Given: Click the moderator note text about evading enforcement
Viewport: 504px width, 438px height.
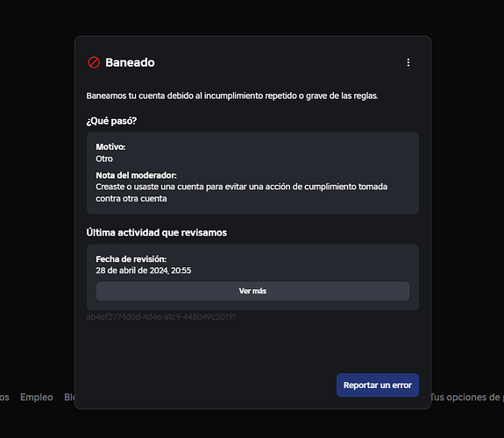Looking at the screenshot, I should coord(241,193).
